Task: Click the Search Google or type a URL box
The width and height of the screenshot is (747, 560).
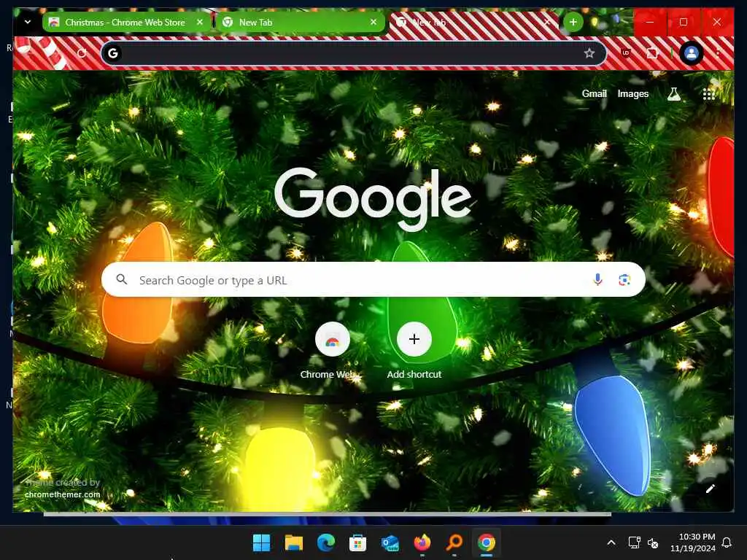Action: [x=373, y=279]
